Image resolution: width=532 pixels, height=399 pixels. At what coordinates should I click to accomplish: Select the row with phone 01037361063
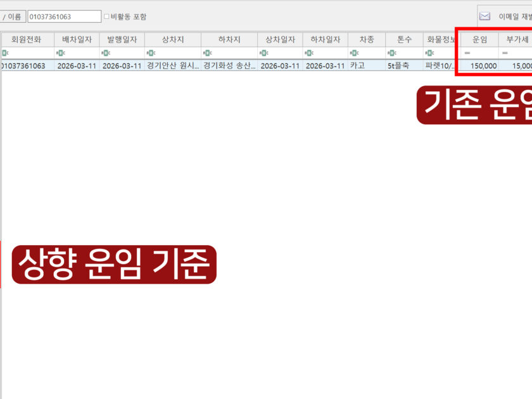[x=24, y=66]
